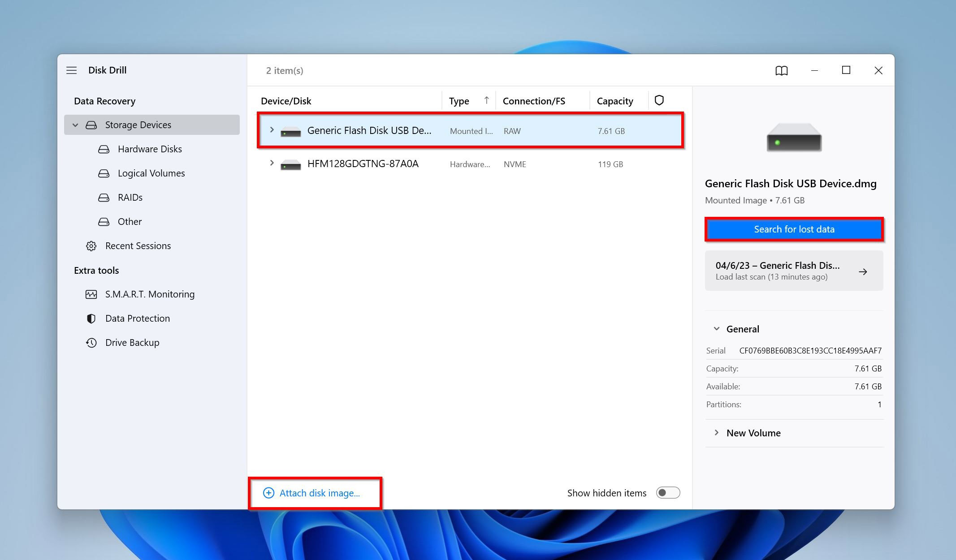Click the RAW file system cell
This screenshot has height=560, width=956.
click(512, 131)
